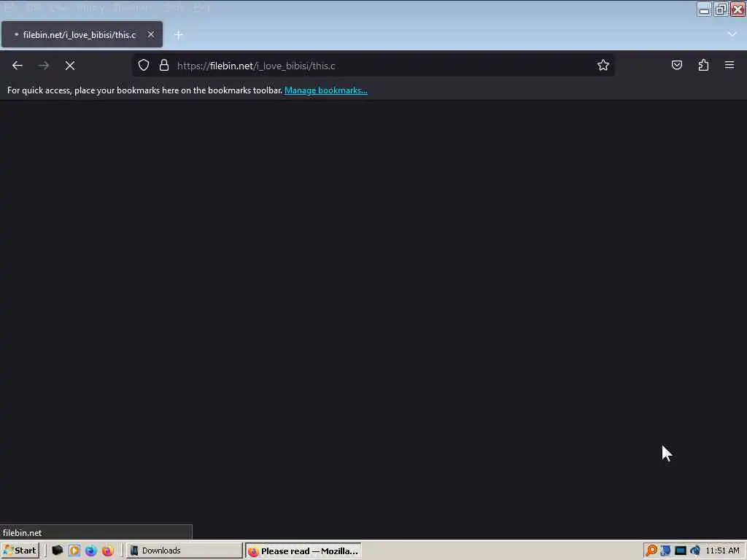Viewport: 747px width, 560px height.
Task: Launch the black cube quick-launch icon
Action: [57, 551]
